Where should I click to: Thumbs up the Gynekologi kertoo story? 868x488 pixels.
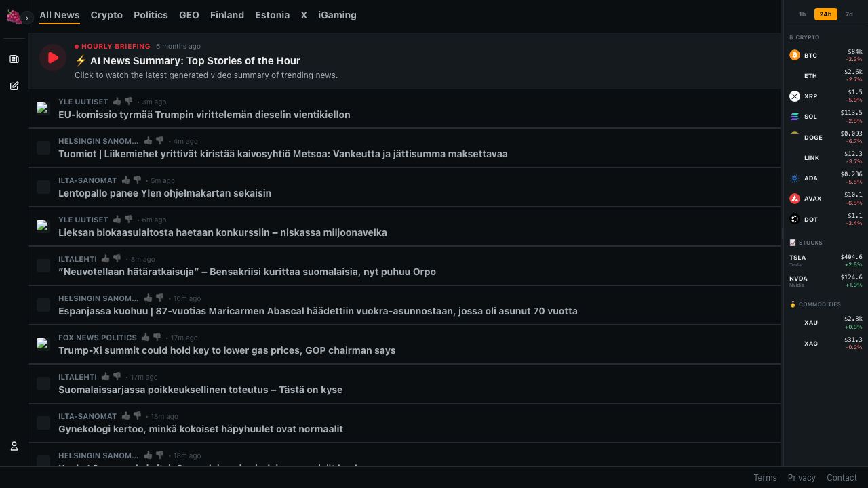(125, 416)
